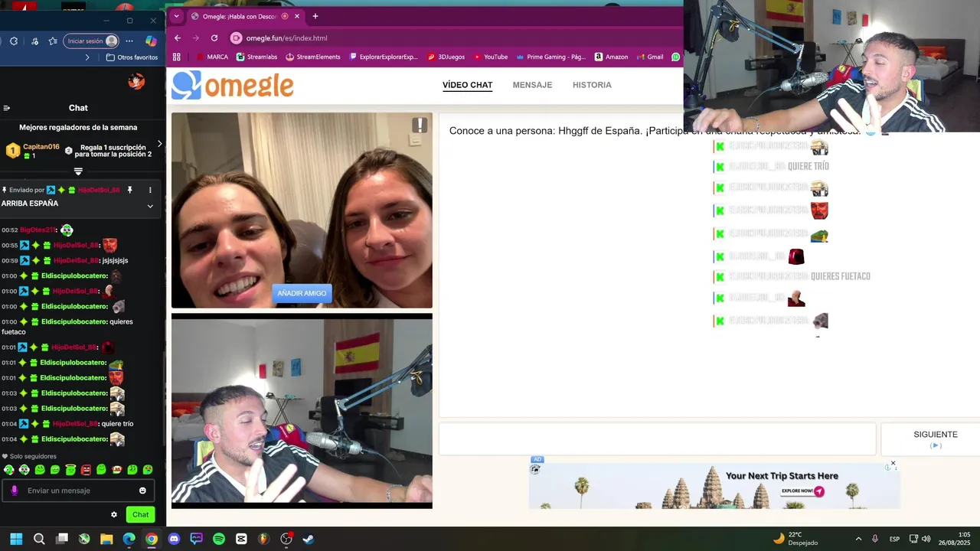
Task: Close the Omegle browser tab
Action: [x=297, y=16]
